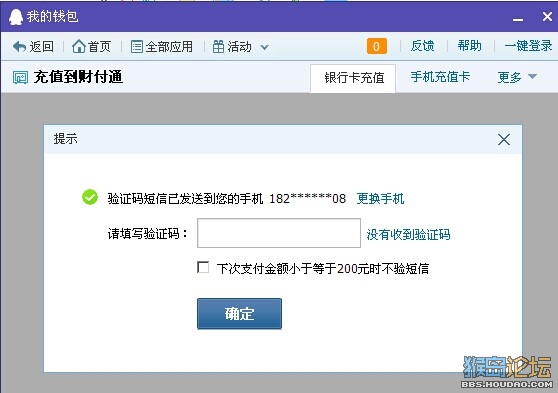Go back with the 返回 arrow
Viewport: 558px width, 393px height.
pyautogui.click(x=33, y=47)
